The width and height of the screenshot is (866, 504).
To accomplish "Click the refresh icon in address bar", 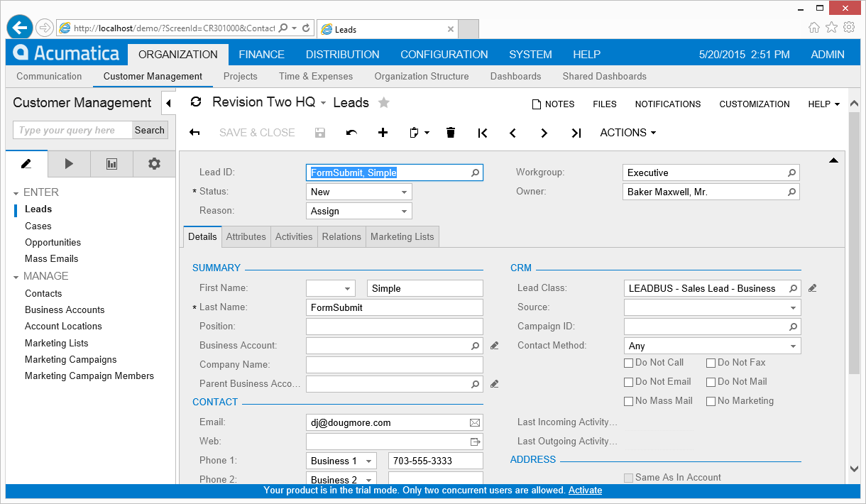I will point(306,28).
